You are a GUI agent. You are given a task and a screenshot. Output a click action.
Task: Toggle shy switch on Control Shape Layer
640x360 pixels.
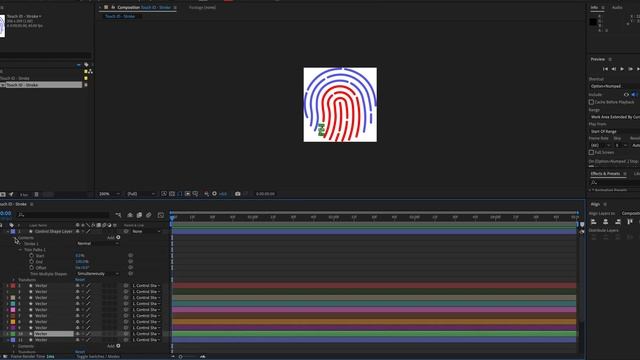coord(78,231)
